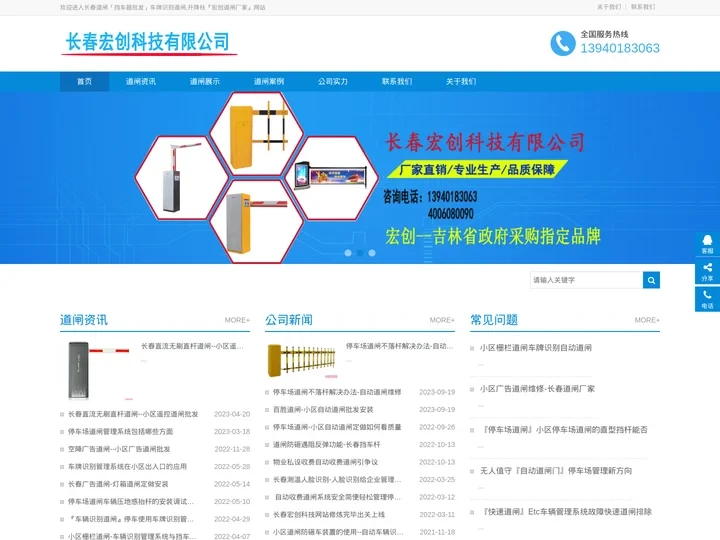
Task: Click the 长春宏创科技有限公司 header logo
Action: [x=148, y=42]
